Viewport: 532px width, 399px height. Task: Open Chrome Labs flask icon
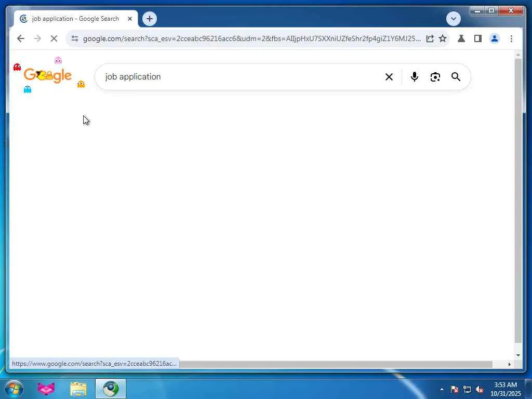(x=461, y=38)
